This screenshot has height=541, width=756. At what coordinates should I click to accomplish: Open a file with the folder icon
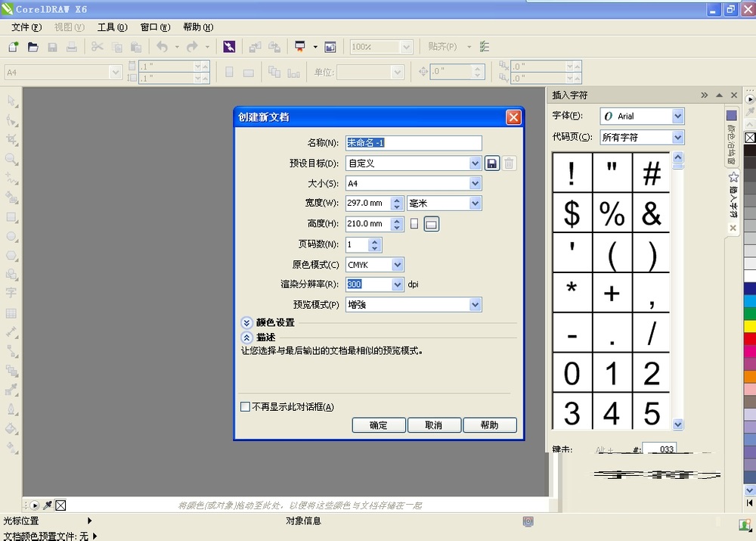pyautogui.click(x=33, y=47)
